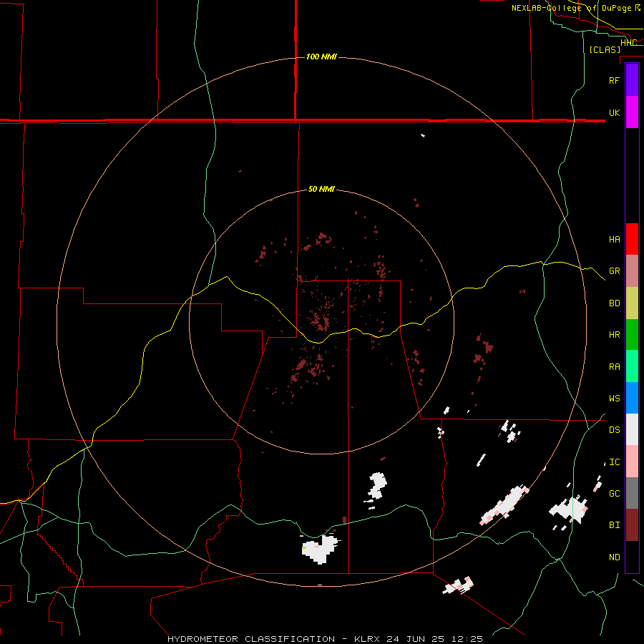Click the BD legend label
The image size is (644, 644).
click(x=614, y=303)
